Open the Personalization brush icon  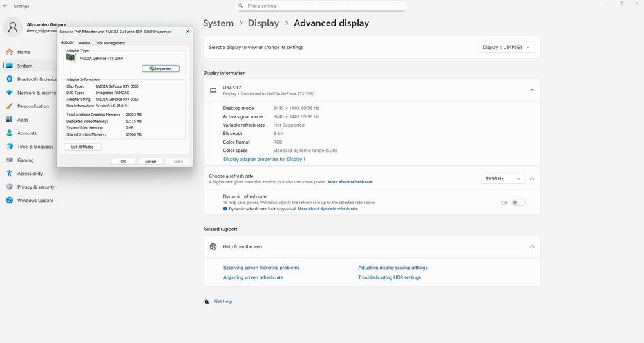point(10,106)
